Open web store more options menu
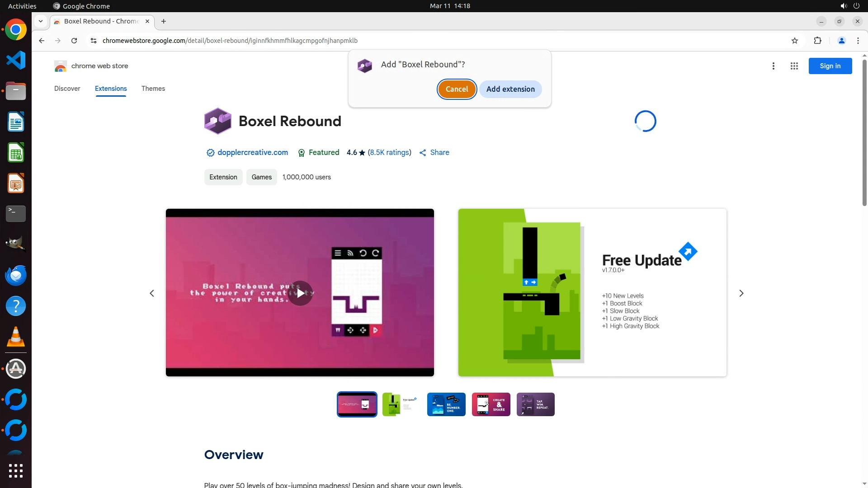The height and width of the screenshot is (488, 868). pos(773,66)
